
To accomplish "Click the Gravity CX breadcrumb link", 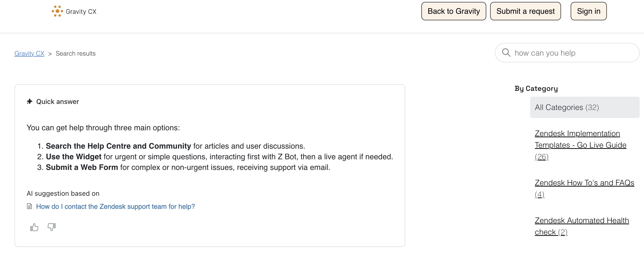I will [29, 53].
